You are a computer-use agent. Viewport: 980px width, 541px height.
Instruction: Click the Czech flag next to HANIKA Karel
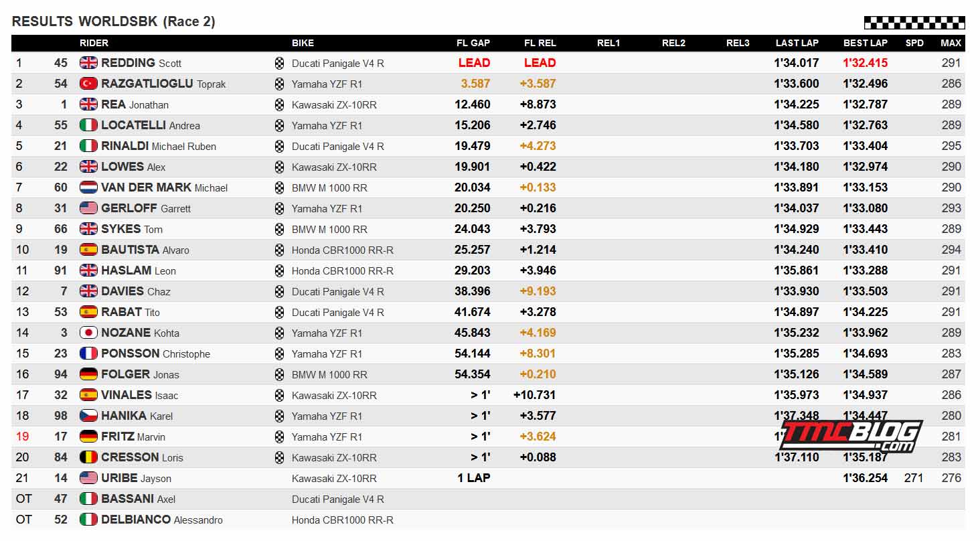pyautogui.click(x=88, y=416)
